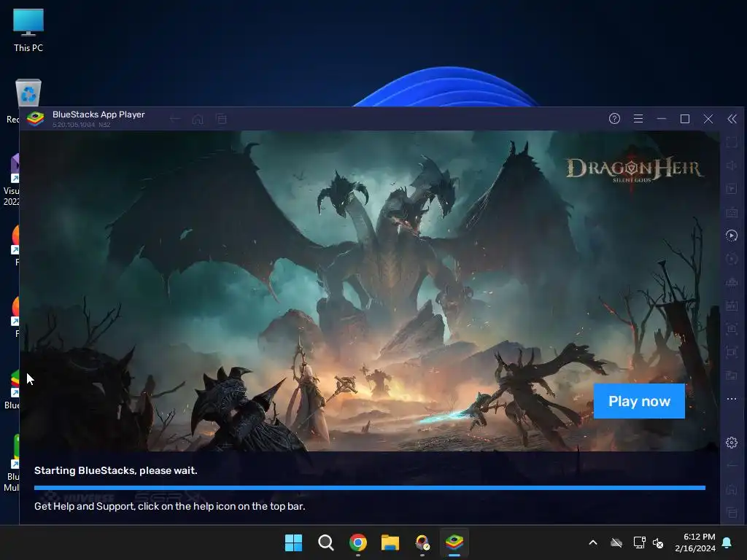The image size is (747, 560).
Task: Click the sidebar recent apps icon at the bottom
Action: click(732, 513)
